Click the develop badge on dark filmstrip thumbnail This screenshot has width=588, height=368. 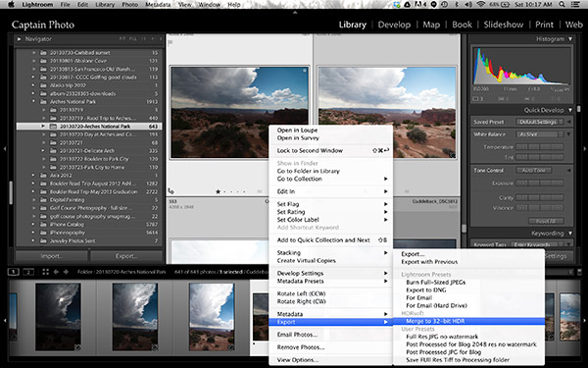pos(77,347)
